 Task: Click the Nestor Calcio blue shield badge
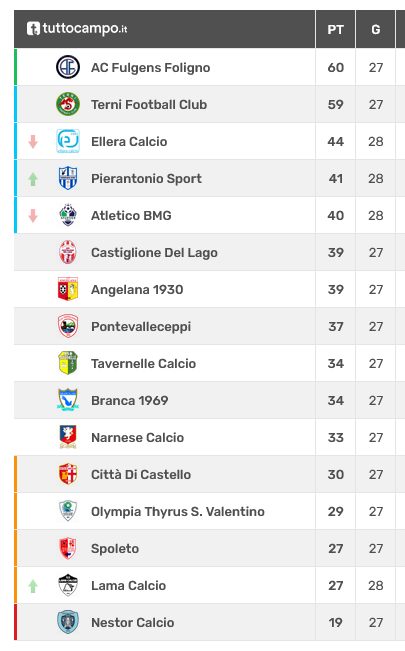click(x=68, y=622)
